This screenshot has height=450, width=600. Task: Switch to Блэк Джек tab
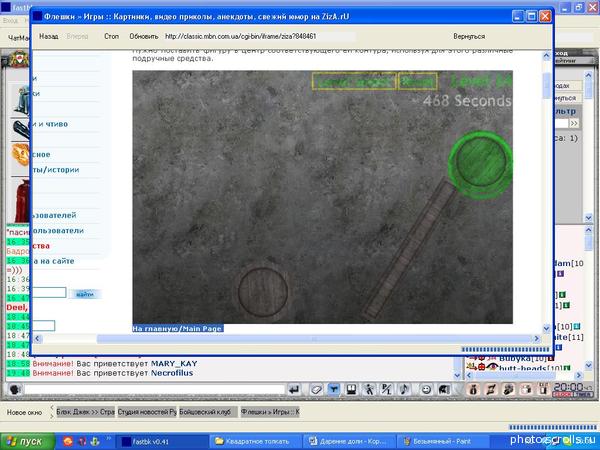tap(85, 412)
